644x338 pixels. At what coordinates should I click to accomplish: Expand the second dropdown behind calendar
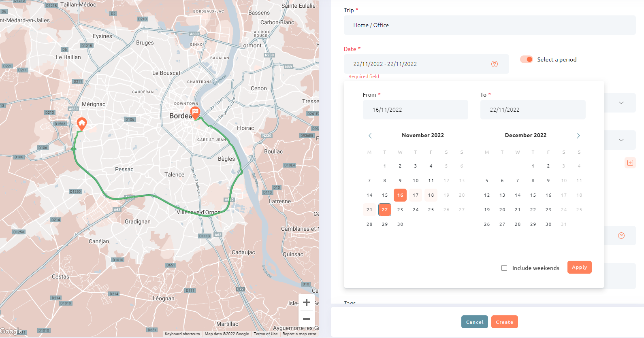[621, 140]
